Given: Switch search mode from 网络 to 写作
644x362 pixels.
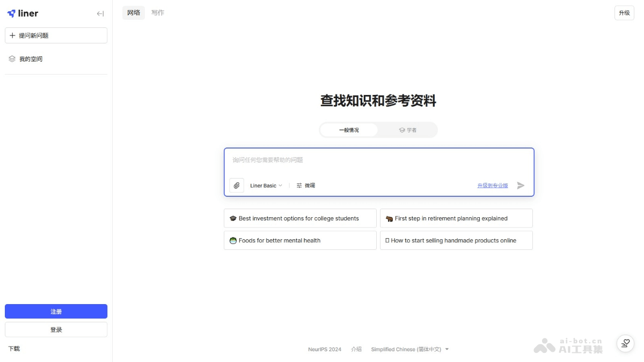Looking at the screenshot, I should 157,12.
